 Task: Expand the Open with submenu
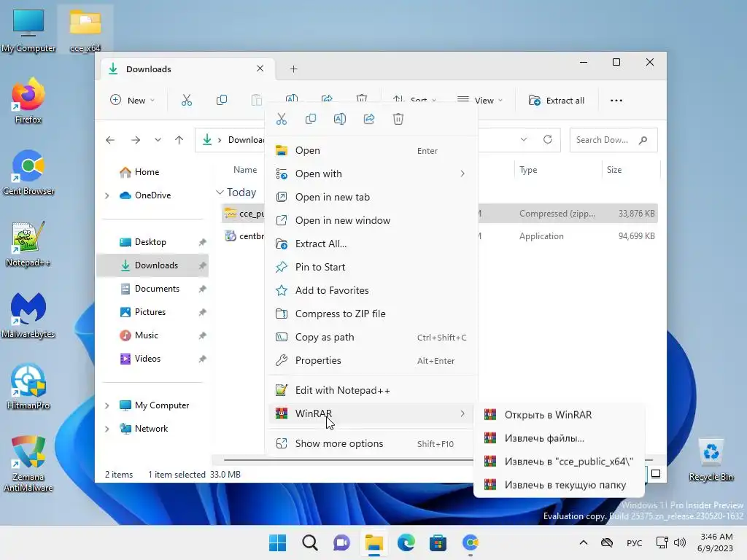coord(371,174)
